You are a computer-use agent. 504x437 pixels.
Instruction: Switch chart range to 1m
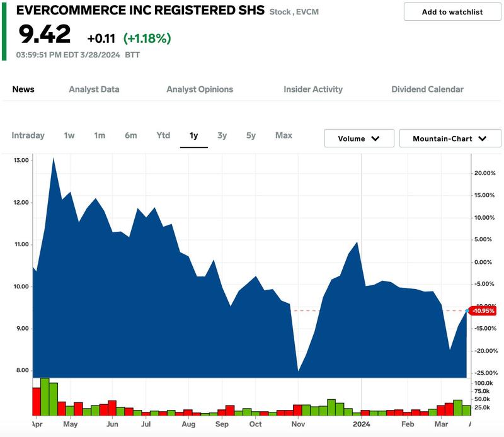tap(100, 135)
